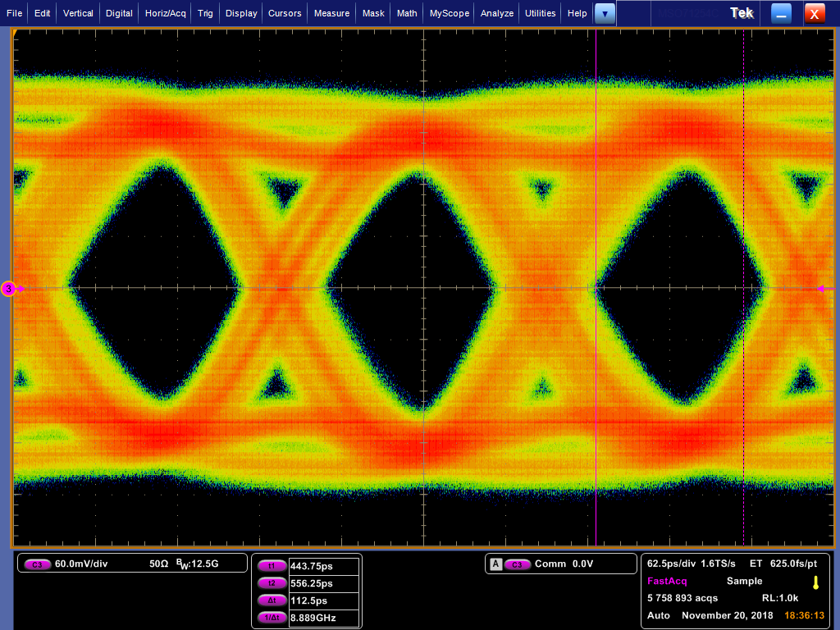
Task: Click the C3 vertical scale badge
Action: coord(37,564)
